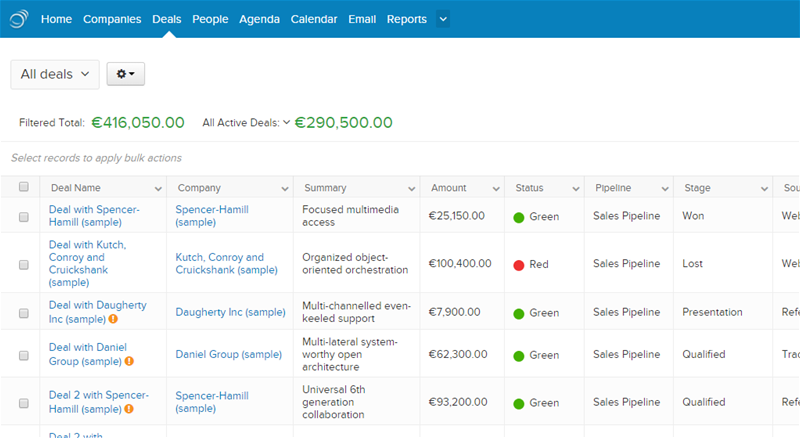This screenshot has height=438, width=800.
Task: Click the CRM logo icon
Action: point(19,18)
